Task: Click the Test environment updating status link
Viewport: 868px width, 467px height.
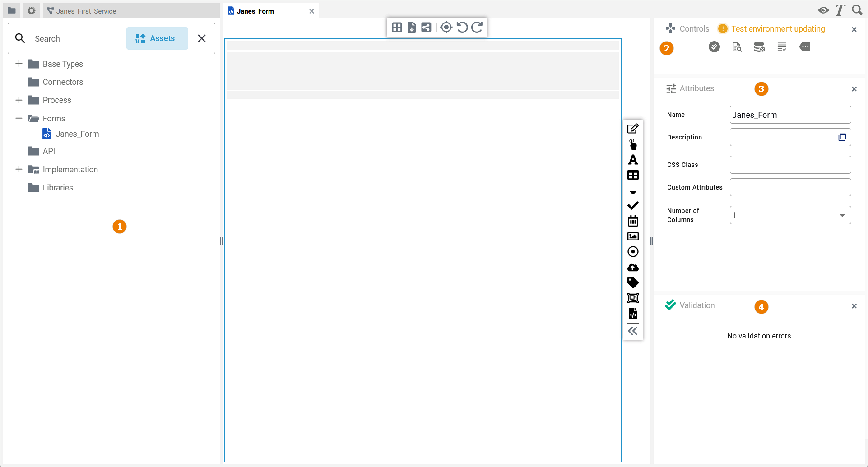Action: pyautogui.click(x=778, y=28)
